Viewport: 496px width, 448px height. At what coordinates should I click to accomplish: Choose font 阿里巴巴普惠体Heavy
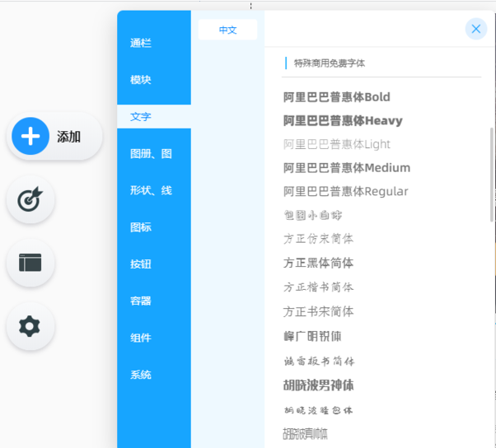pyautogui.click(x=343, y=120)
